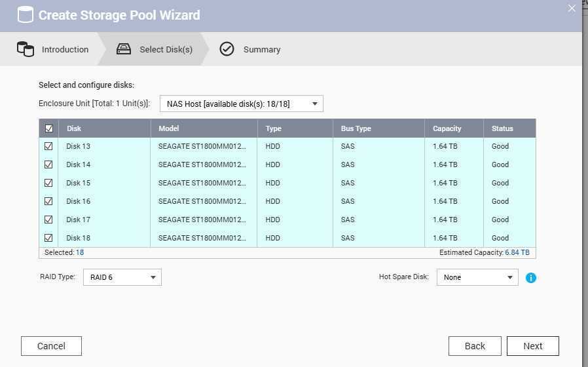Viewport: 588px width, 367px height.
Task: Expand the RAID Type dropdown
Action: coord(122,277)
